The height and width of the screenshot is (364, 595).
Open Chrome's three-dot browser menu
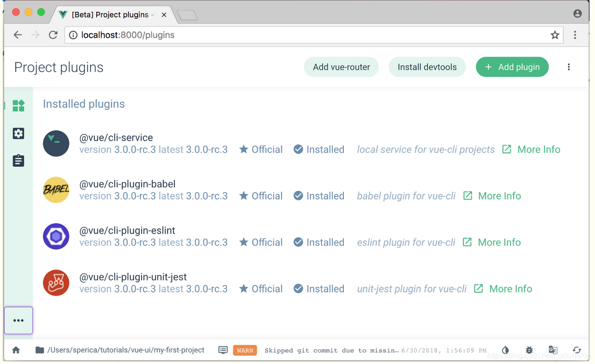(x=575, y=35)
